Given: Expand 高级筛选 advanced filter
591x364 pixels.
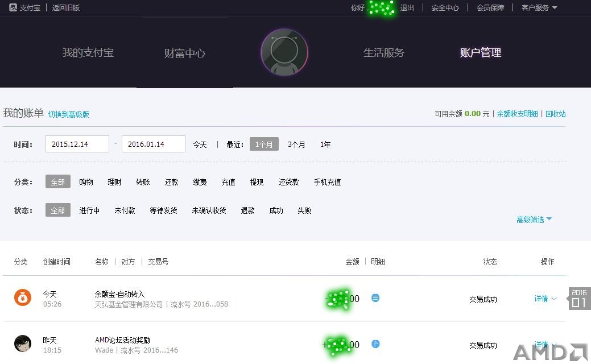Looking at the screenshot, I should (x=534, y=220).
